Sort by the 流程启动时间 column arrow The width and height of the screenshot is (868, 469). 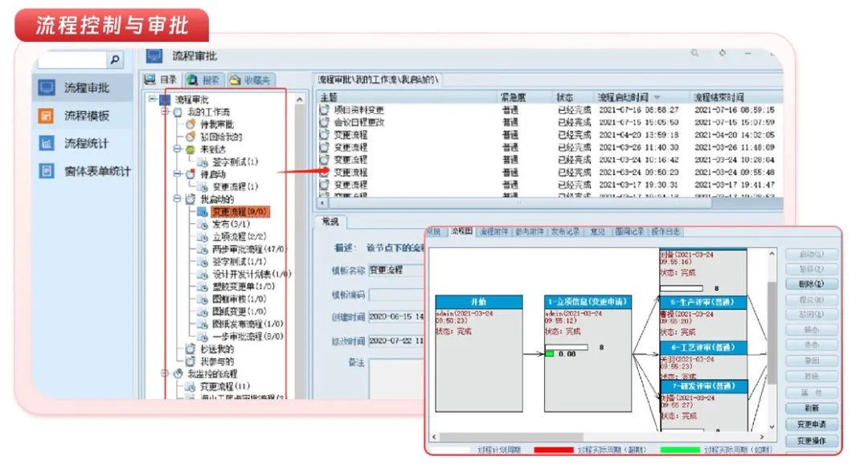pos(657,97)
